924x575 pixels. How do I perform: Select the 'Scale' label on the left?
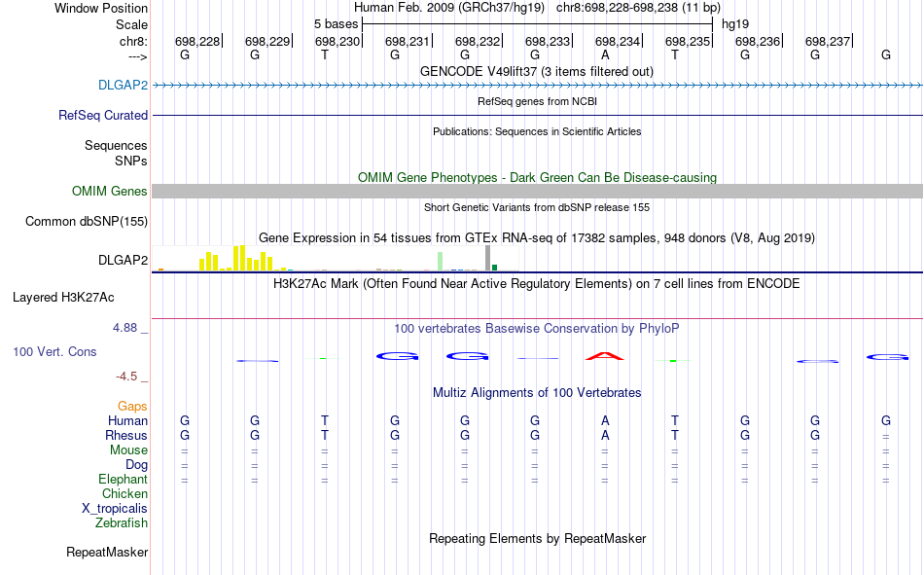(x=131, y=24)
